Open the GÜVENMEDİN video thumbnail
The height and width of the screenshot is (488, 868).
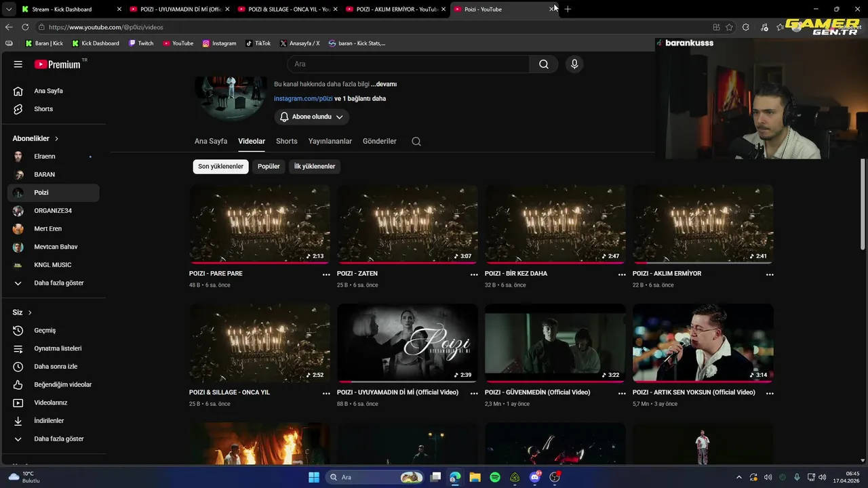click(x=555, y=343)
